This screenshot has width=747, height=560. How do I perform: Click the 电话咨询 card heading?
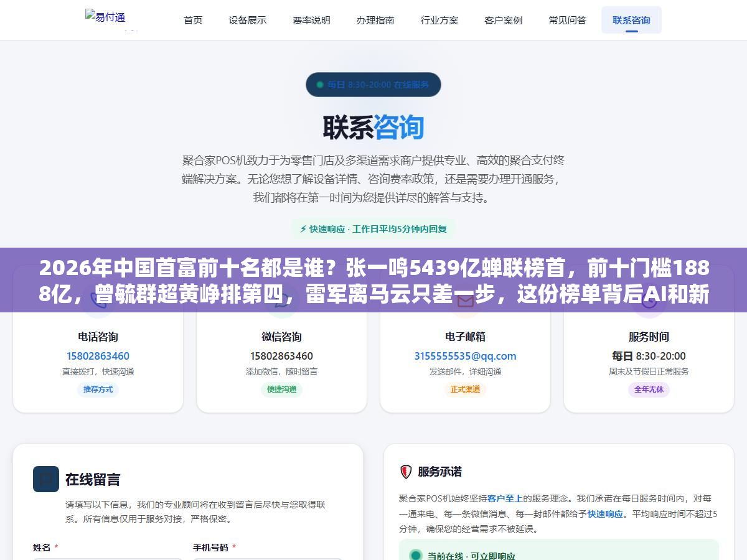(98, 337)
